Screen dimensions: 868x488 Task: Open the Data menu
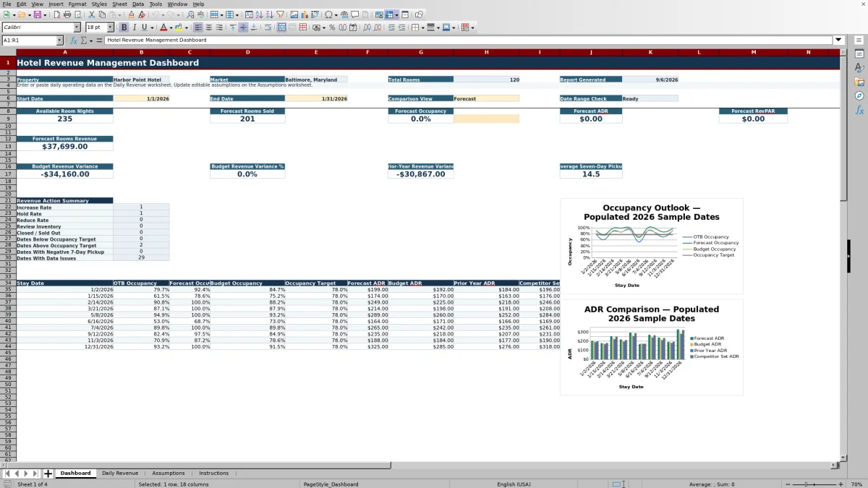point(138,4)
